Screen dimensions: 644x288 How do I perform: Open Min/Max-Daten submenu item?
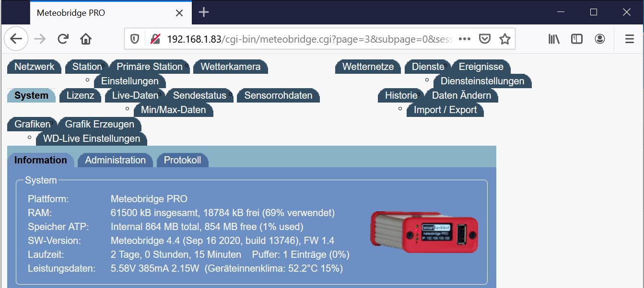coord(174,110)
